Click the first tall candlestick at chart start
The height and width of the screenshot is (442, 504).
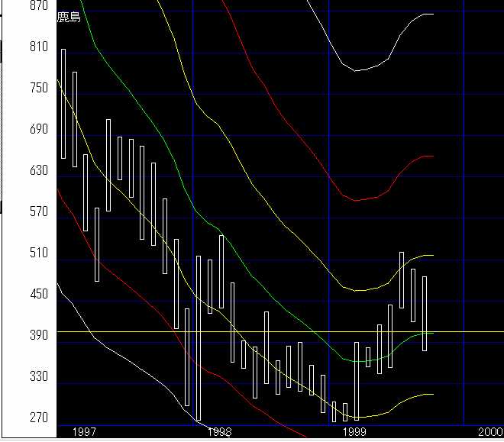(63, 103)
